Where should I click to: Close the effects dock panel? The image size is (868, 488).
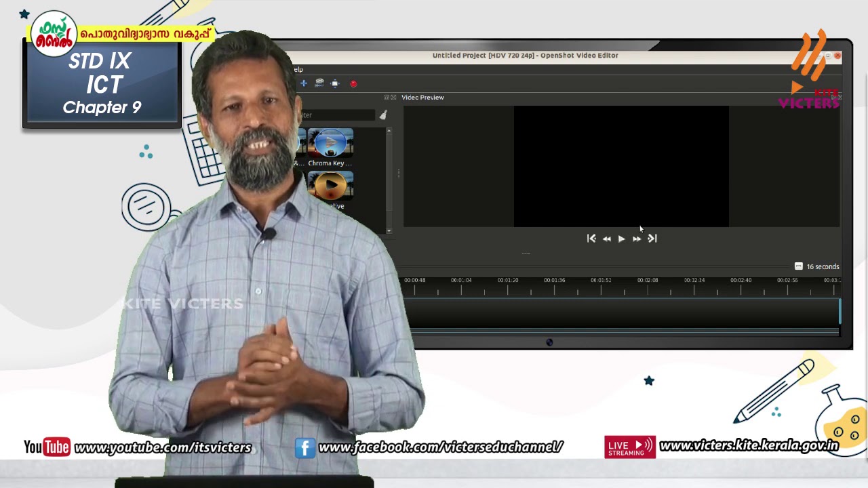click(393, 98)
